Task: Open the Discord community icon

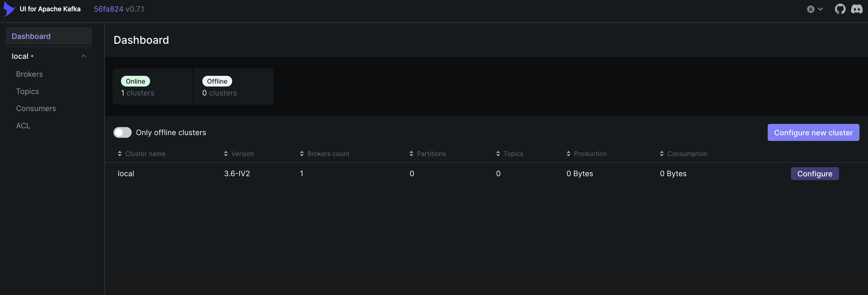Action: point(857,9)
